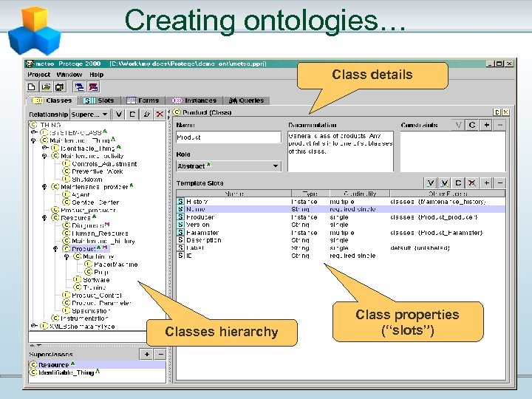The height and width of the screenshot is (399, 532).
Task: Collapse the Maintenance_Thing tree node
Action: [x=33, y=140]
